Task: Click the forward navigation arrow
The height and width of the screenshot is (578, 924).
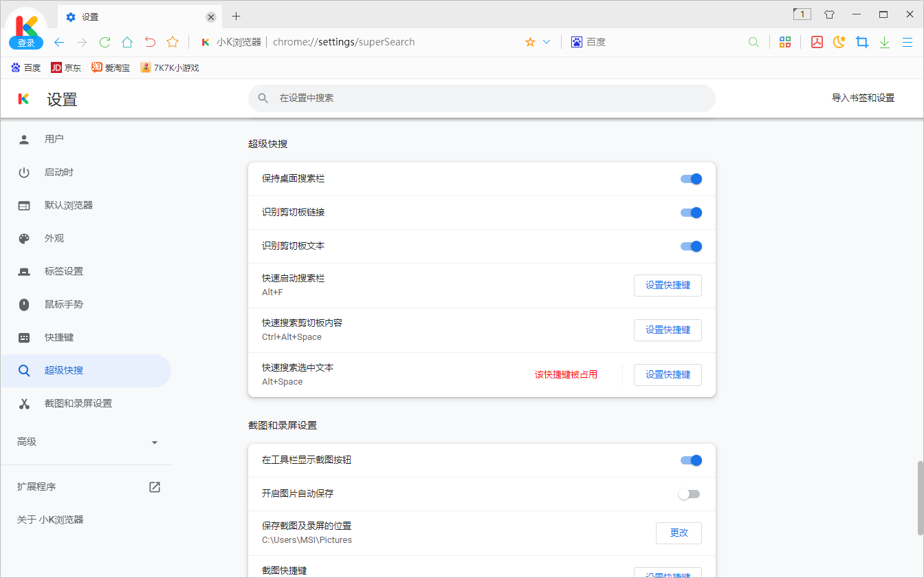Action: pos(82,42)
